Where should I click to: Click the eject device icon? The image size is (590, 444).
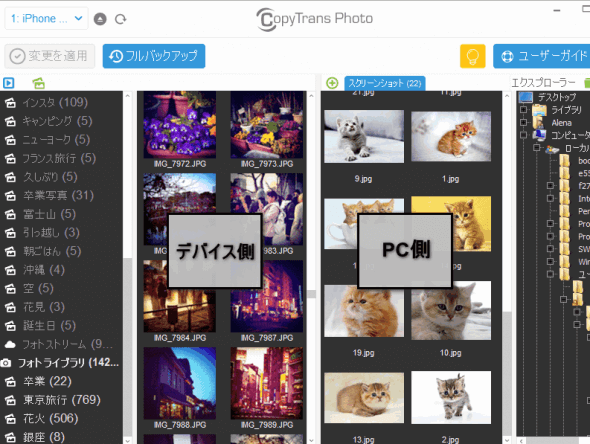pyautogui.click(x=100, y=19)
